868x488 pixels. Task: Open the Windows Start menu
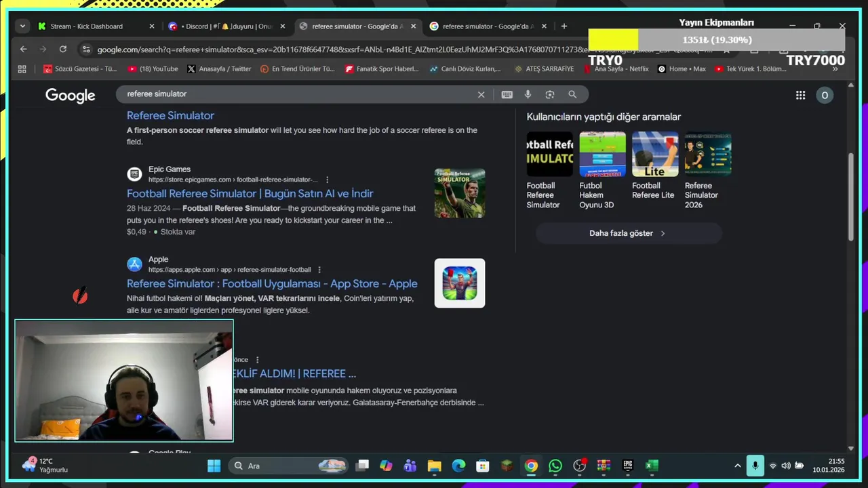pos(214,466)
